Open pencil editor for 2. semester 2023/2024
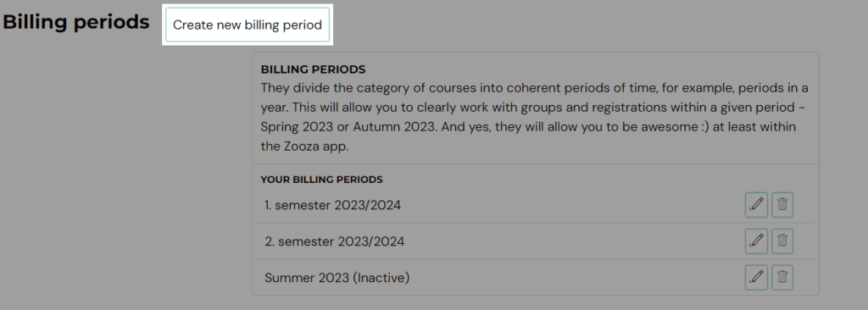This screenshot has width=868, height=310. 756,241
